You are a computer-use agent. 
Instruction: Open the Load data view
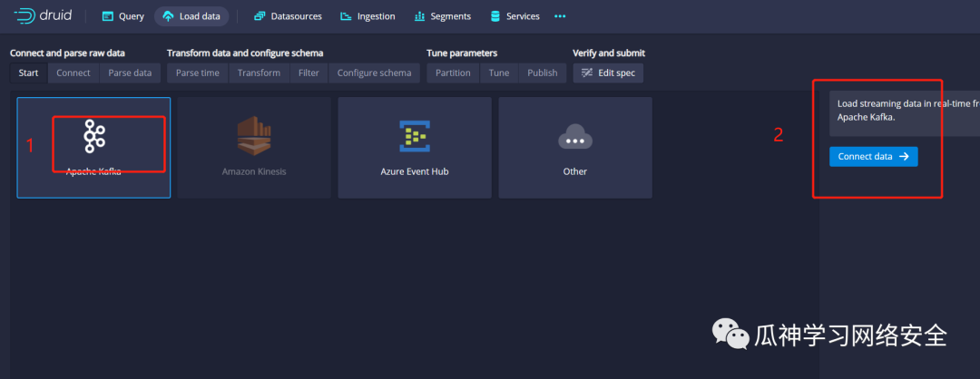[191, 16]
